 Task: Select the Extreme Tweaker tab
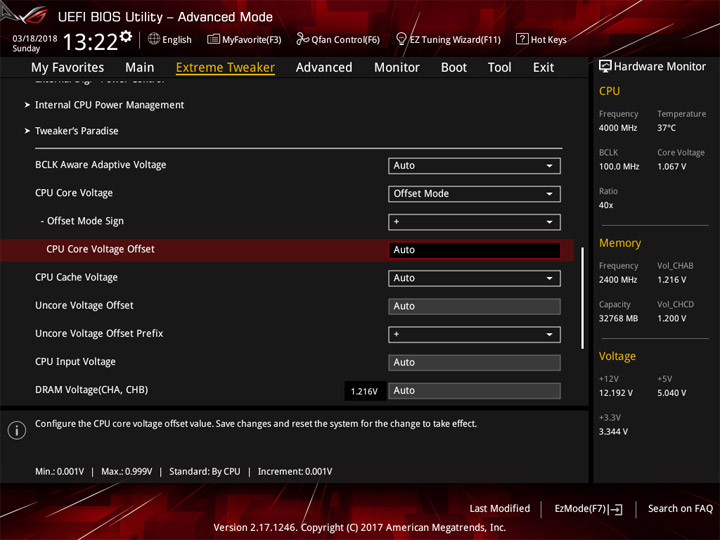(x=225, y=68)
